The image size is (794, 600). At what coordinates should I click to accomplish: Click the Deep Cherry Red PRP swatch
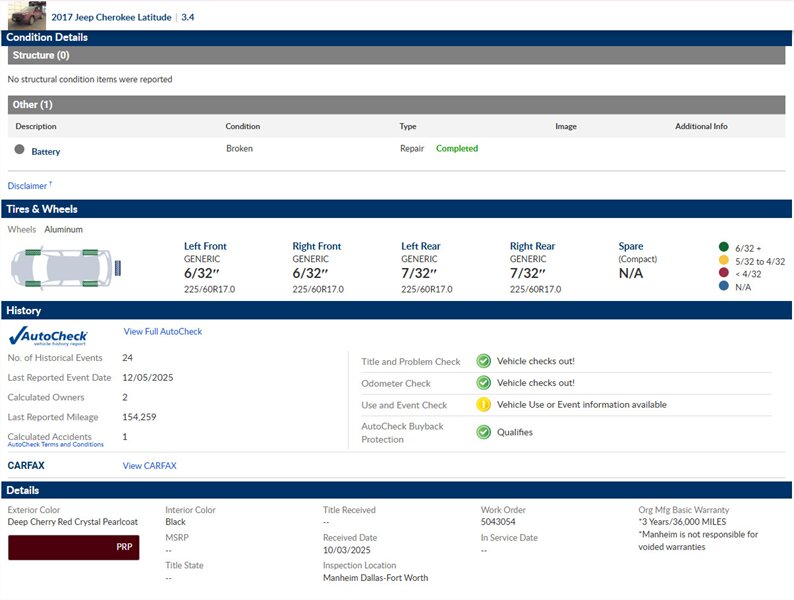click(73, 548)
